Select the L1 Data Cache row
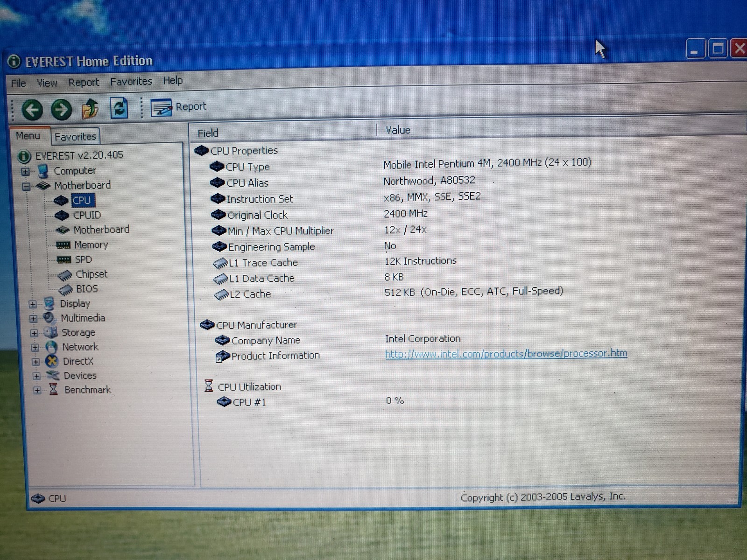The image size is (747, 560). point(309,278)
